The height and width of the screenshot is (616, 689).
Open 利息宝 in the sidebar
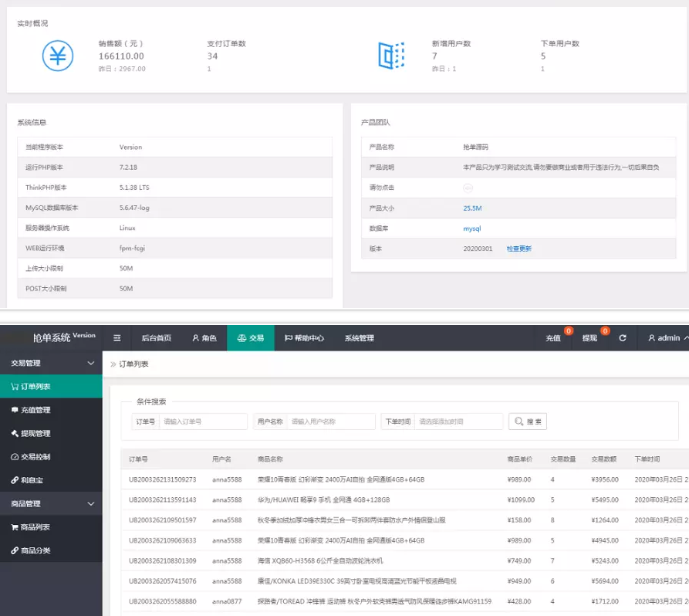coord(31,480)
